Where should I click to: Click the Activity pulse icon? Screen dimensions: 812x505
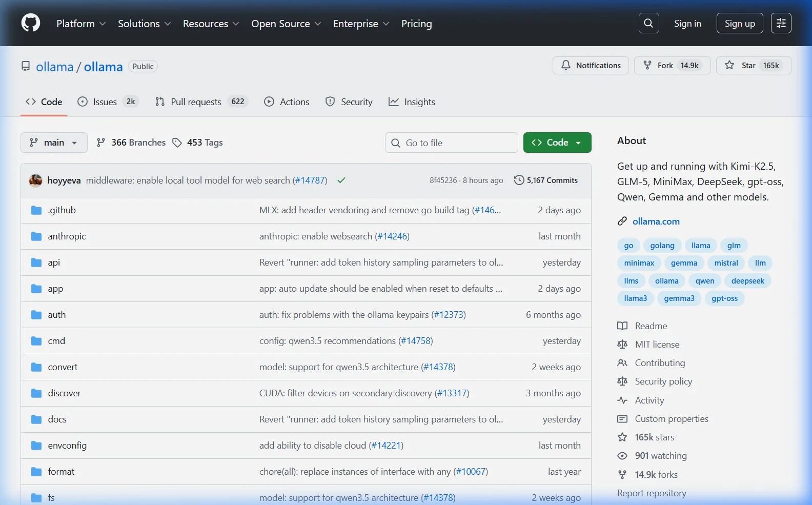click(622, 400)
